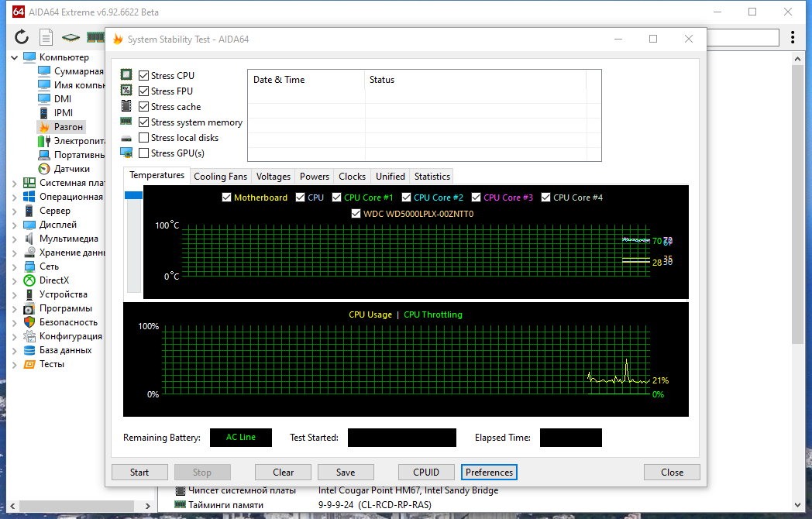Image resolution: width=812 pixels, height=519 pixels.
Task: Uncheck Stress system memory option
Action: 143,122
